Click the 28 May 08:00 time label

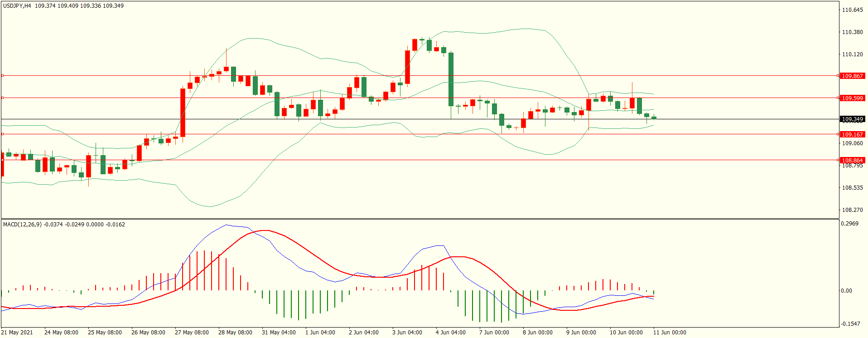pyautogui.click(x=235, y=333)
